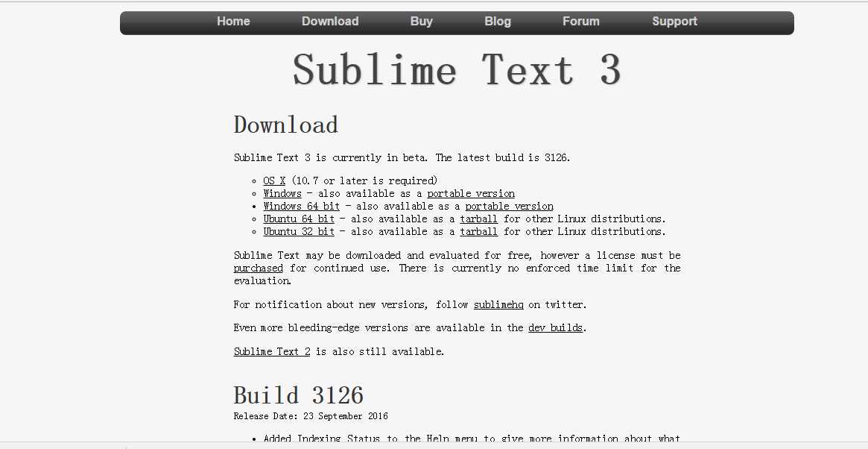This screenshot has height=449, width=868.
Task: Click the Download heading
Action: tap(285, 125)
